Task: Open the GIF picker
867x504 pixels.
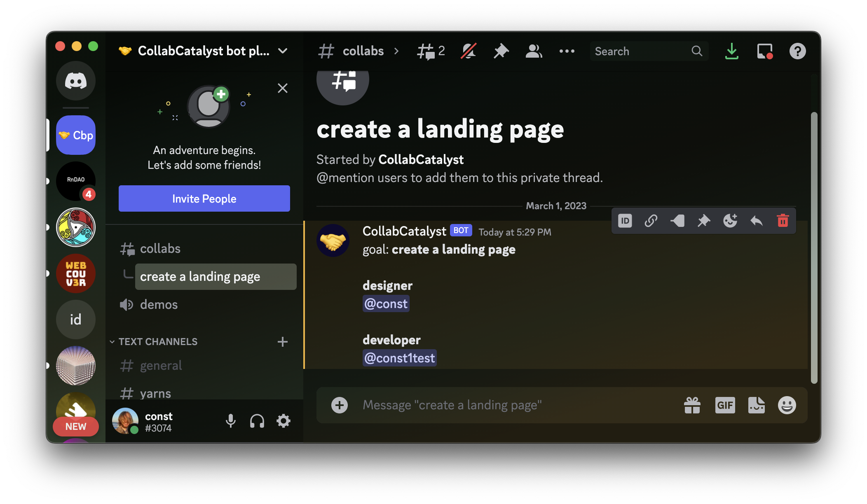Action: (x=725, y=405)
